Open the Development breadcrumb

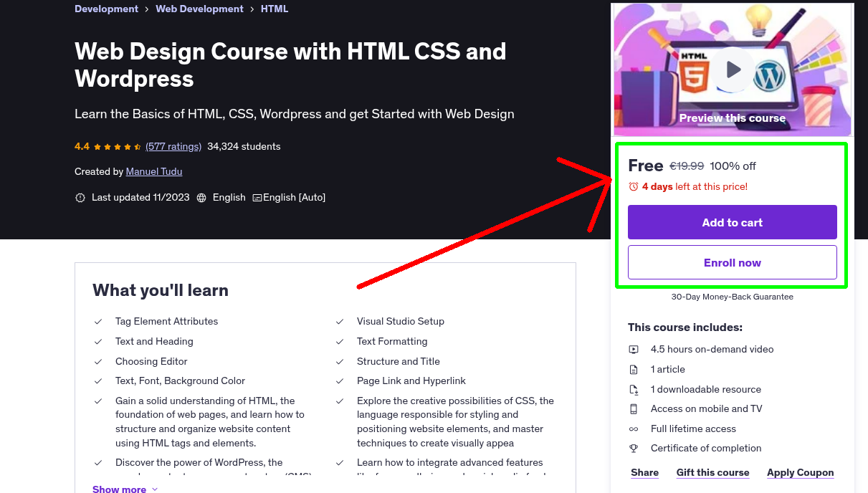point(106,9)
